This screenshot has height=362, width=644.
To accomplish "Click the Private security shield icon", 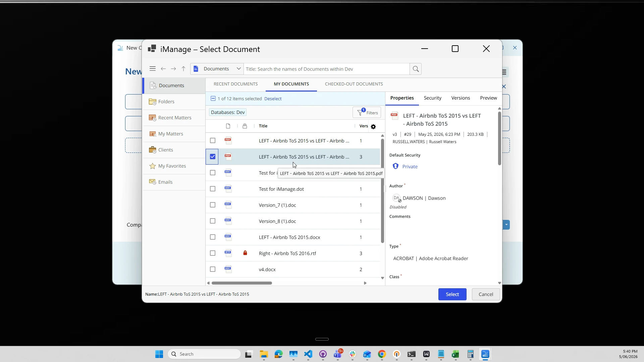I will (x=396, y=166).
